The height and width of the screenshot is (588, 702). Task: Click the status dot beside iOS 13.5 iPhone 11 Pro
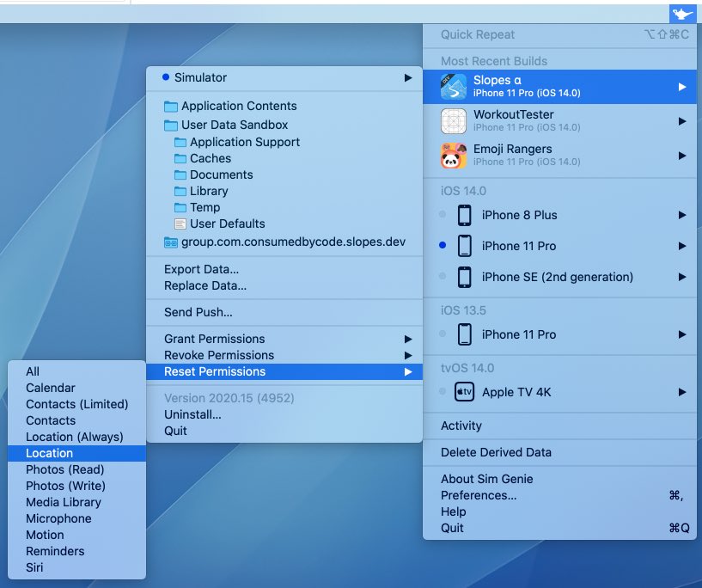click(443, 334)
